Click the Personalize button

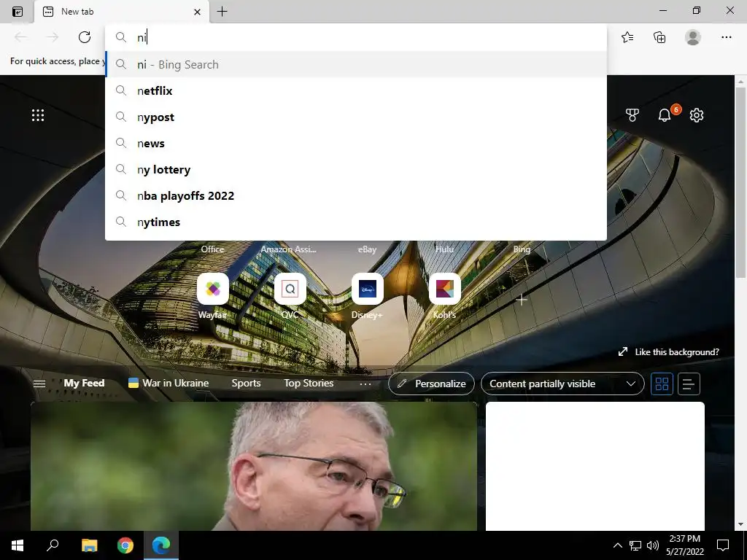431,384
